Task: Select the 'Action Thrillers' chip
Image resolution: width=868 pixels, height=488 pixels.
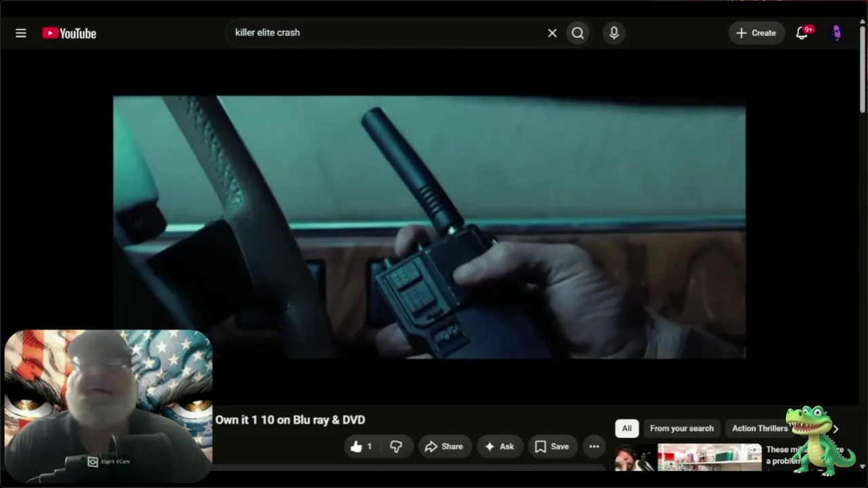Action: coord(759,428)
